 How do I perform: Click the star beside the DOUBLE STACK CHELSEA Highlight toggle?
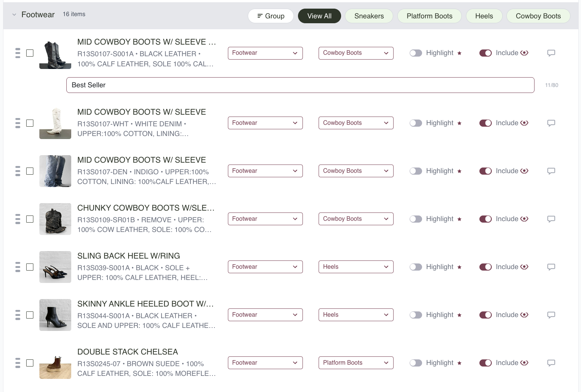click(460, 363)
